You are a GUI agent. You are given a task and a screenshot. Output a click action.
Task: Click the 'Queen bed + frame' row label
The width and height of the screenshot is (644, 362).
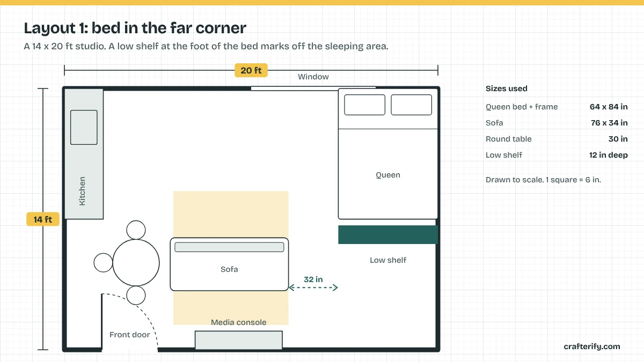click(x=522, y=107)
